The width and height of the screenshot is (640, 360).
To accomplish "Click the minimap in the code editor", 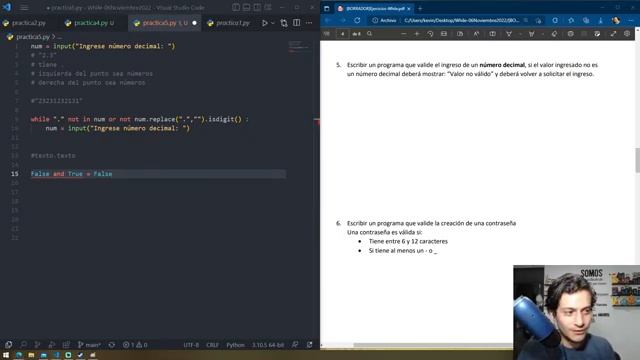I will click(299, 47).
